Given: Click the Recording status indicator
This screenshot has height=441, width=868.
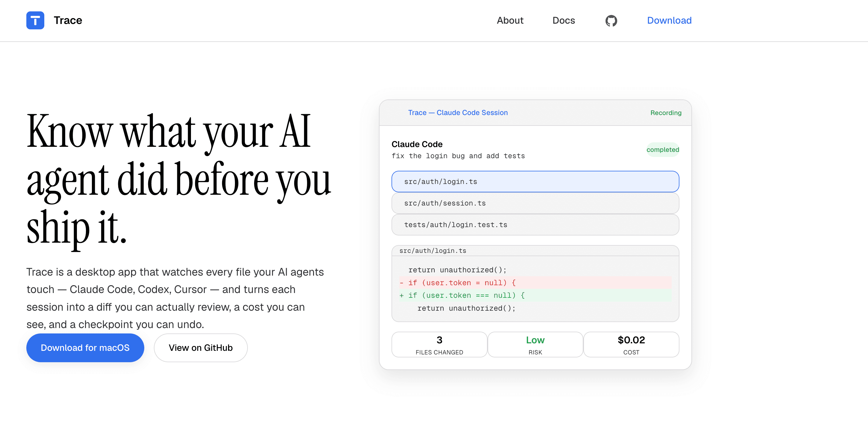Looking at the screenshot, I should 665,113.
